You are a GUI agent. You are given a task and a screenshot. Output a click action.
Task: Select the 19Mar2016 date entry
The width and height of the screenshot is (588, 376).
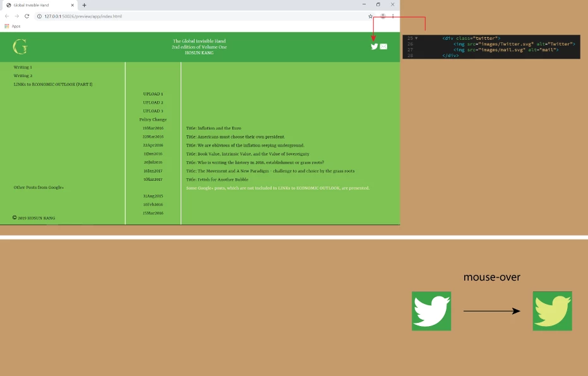point(153,128)
